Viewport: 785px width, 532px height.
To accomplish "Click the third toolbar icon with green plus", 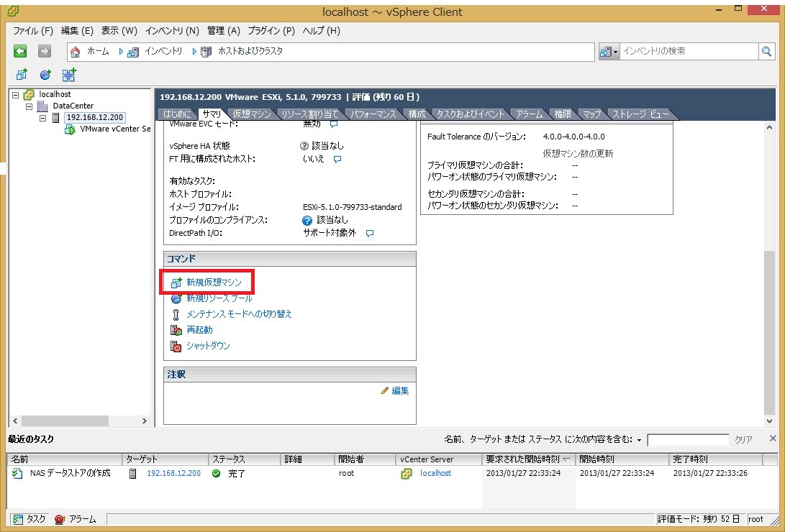I will [x=68, y=75].
